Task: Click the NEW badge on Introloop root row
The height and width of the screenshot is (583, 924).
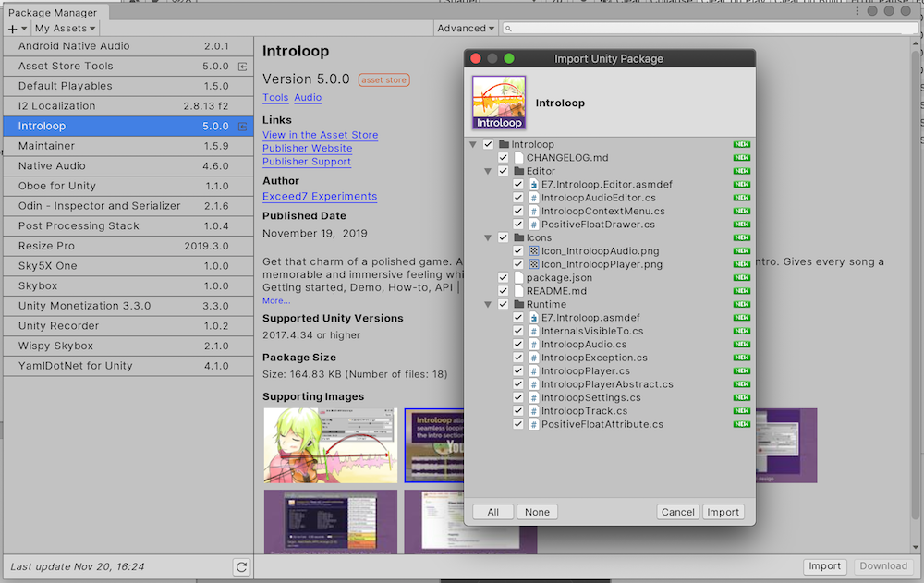Action: (741, 144)
